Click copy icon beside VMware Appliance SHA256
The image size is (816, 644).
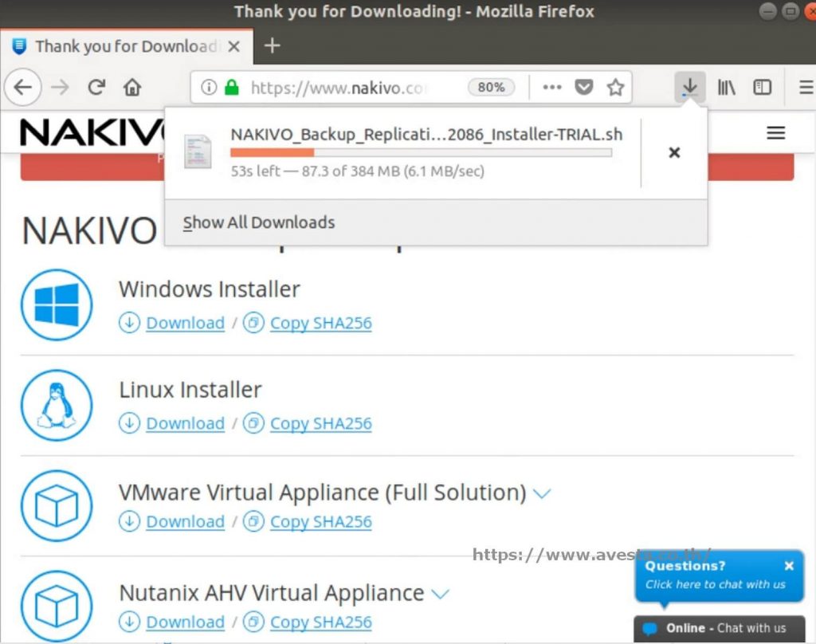click(253, 520)
